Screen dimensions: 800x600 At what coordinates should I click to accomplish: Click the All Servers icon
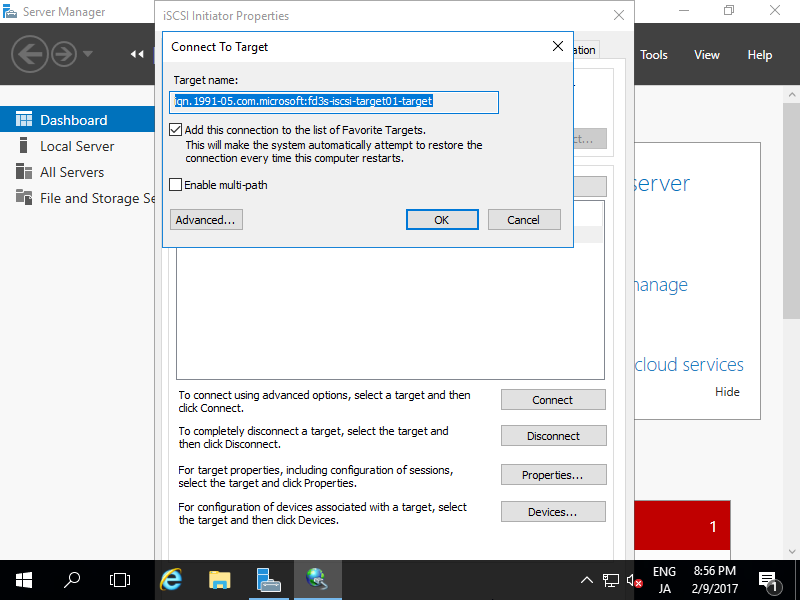click(23, 171)
